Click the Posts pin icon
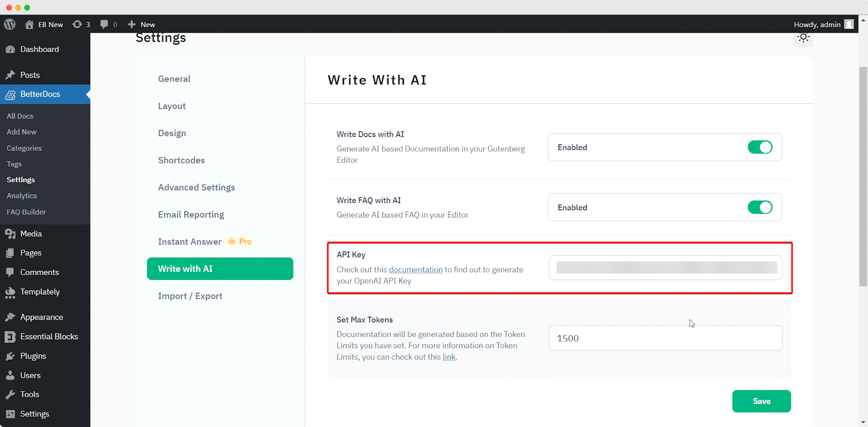This screenshot has height=427, width=868. click(10, 75)
